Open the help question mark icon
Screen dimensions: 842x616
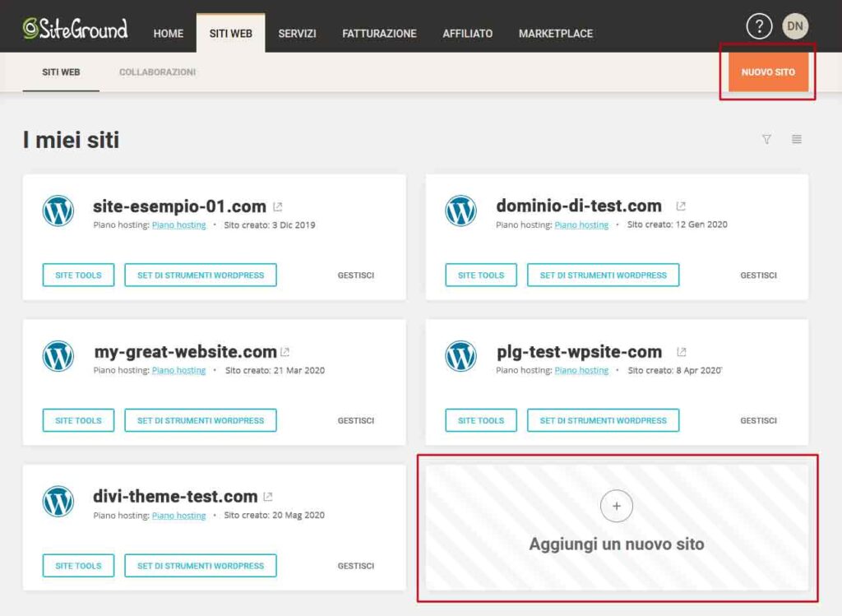click(x=759, y=26)
